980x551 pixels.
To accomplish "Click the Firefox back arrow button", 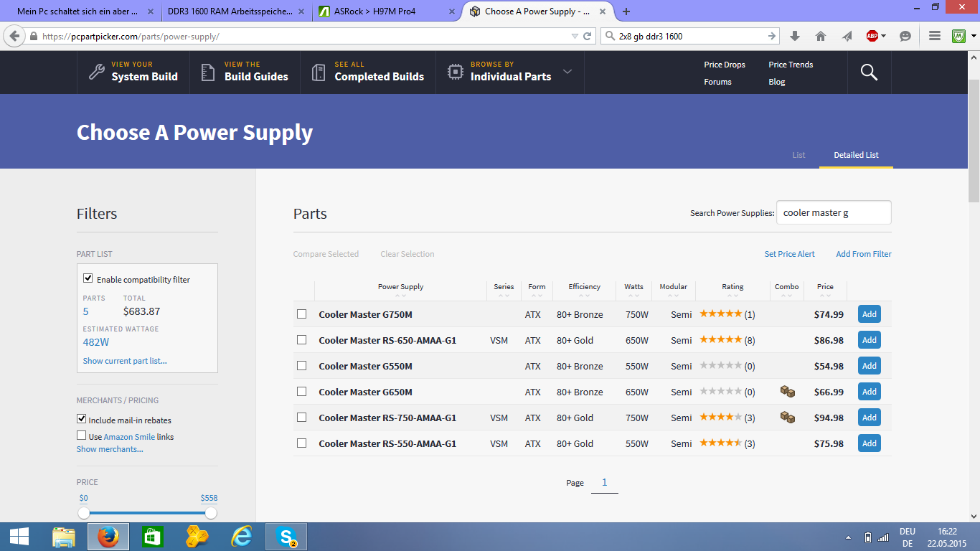I will click(14, 36).
